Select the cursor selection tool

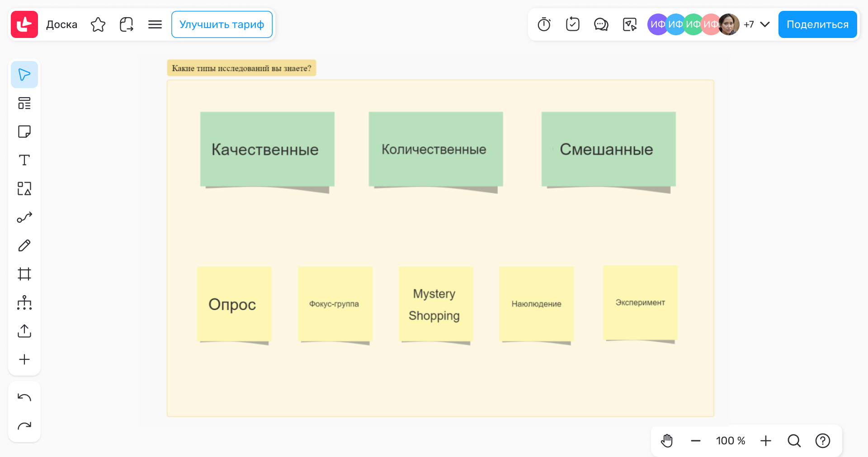pyautogui.click(x=24, y=75)
